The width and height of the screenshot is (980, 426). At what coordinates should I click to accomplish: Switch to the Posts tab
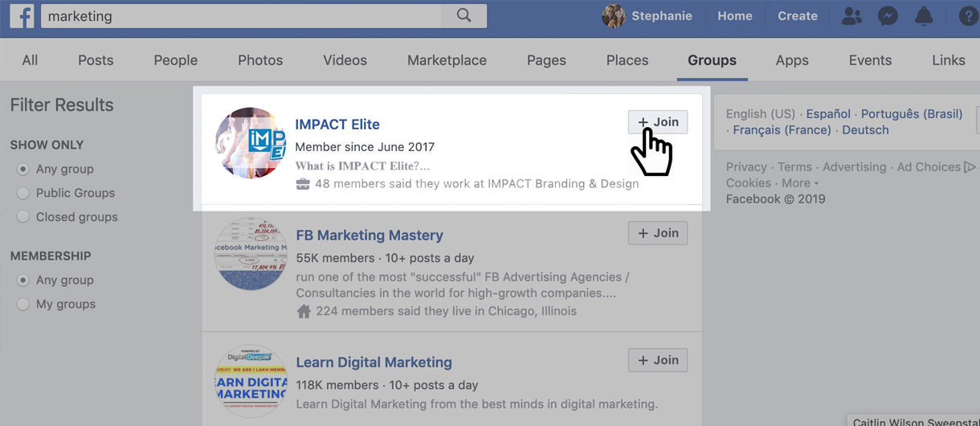coord(96,60)
